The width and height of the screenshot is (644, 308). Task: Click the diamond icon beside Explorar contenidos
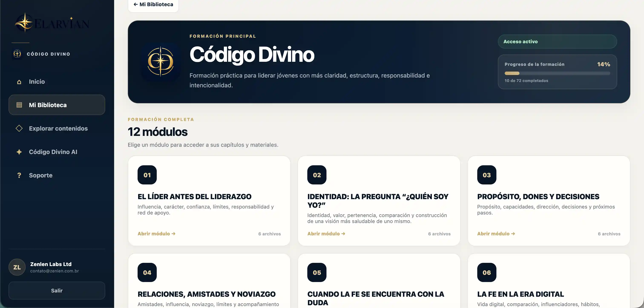(x=19, y=128)
